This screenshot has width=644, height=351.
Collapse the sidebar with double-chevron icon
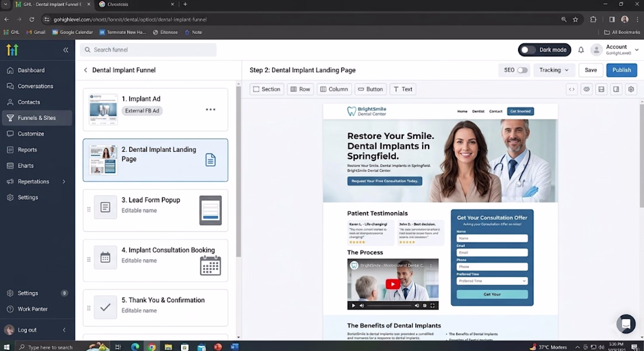66,50
